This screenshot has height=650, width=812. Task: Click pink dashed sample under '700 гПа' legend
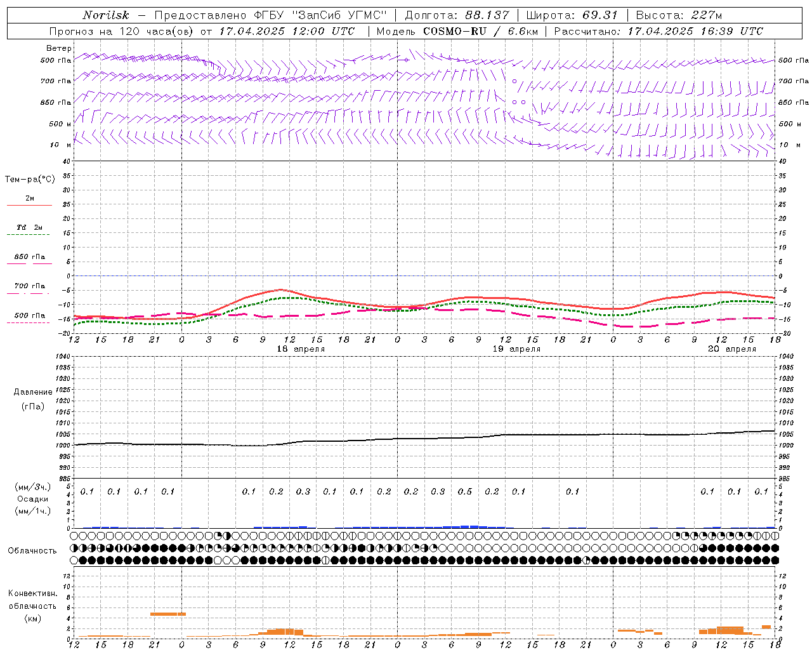(29, 293)
